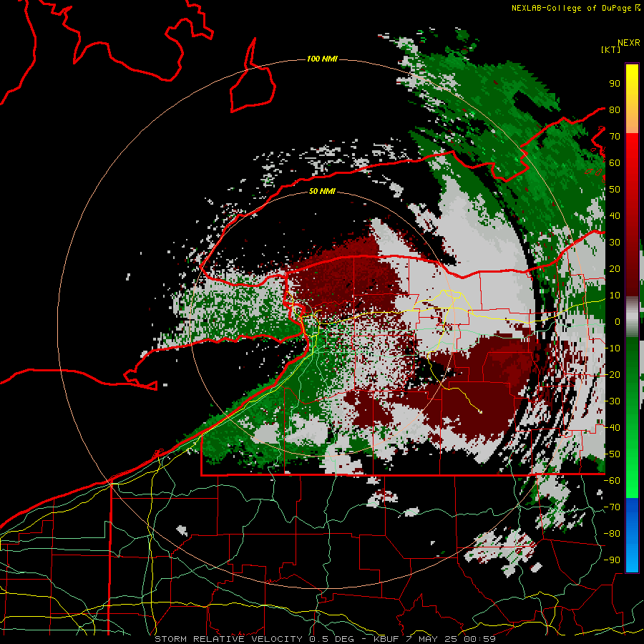Click the -30 scale value

click(612, 401)
